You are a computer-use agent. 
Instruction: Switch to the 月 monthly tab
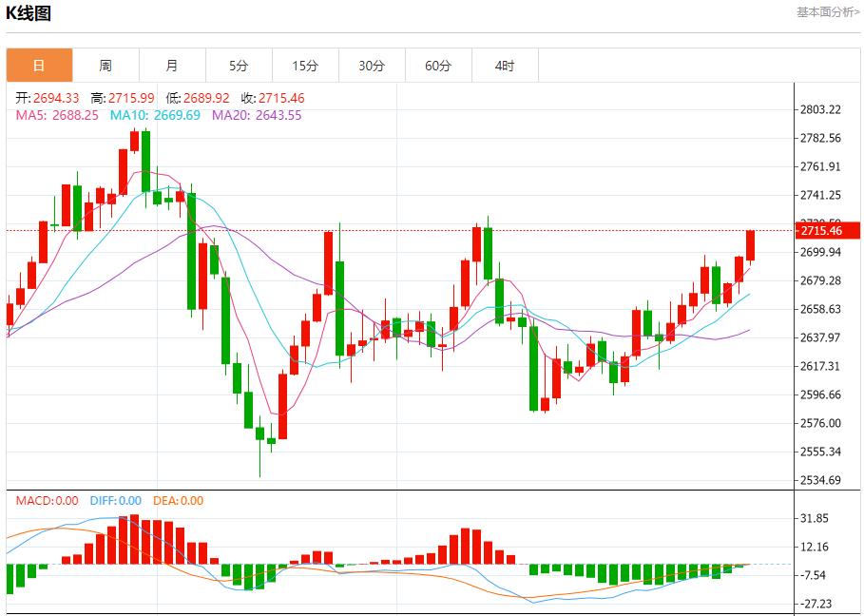172,66
